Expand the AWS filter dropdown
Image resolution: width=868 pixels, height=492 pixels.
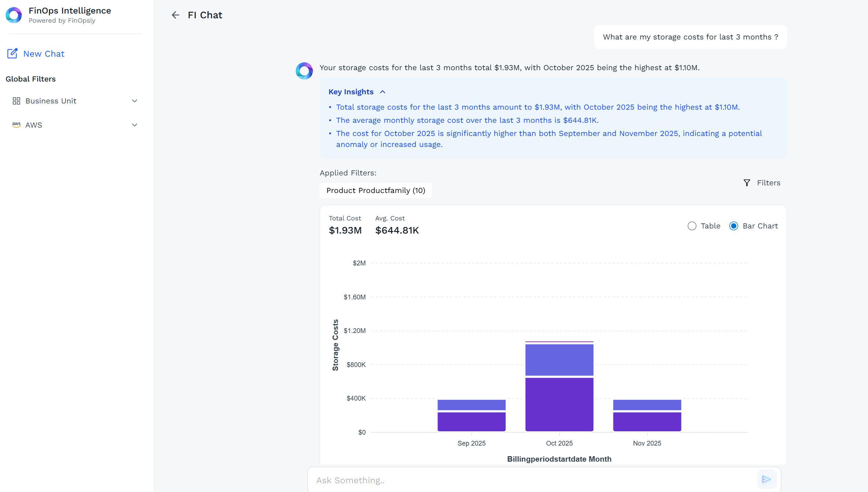click(134, 125)
